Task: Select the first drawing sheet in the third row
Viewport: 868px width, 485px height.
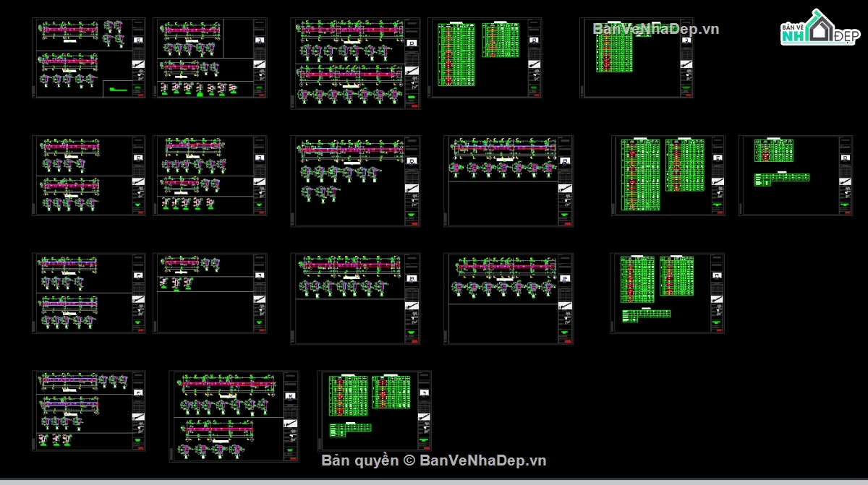Action: click(89, 293)
